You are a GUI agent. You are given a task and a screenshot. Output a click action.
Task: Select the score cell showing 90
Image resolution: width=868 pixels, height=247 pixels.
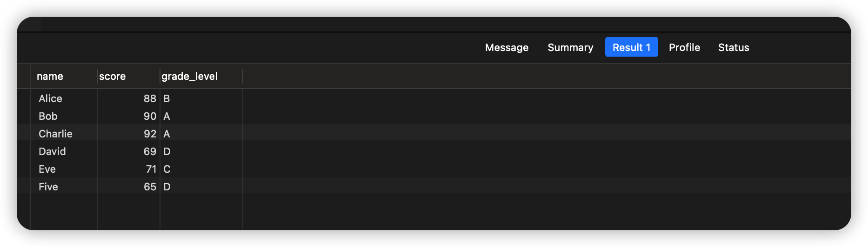coord(149,116)
